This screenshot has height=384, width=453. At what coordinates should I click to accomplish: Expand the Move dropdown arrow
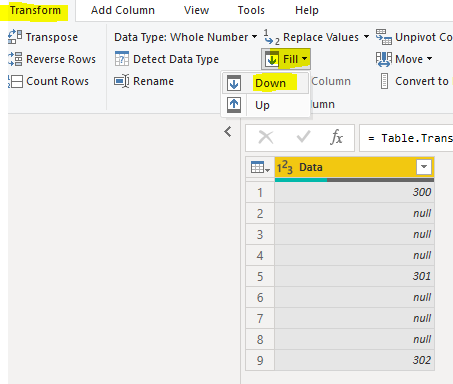(x=429, y=59)
